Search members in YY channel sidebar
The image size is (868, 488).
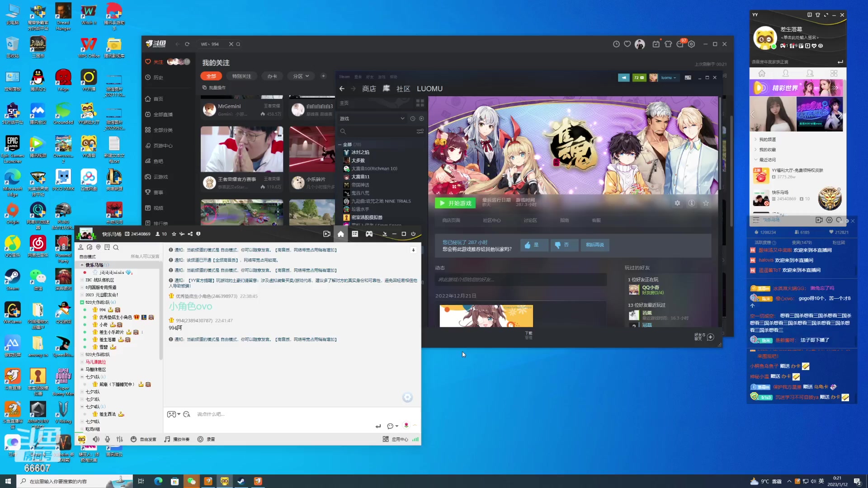click(x=116, y=247)
